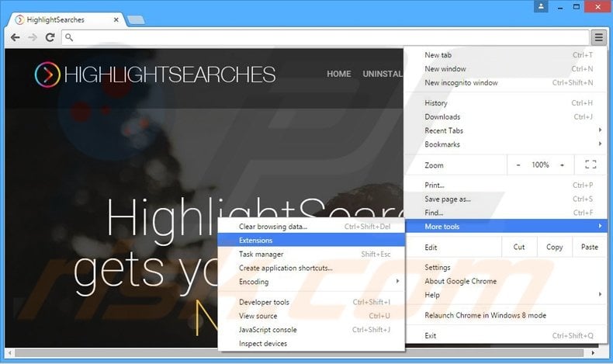Open a new tab with the tab button

click(x=136, y=19)
